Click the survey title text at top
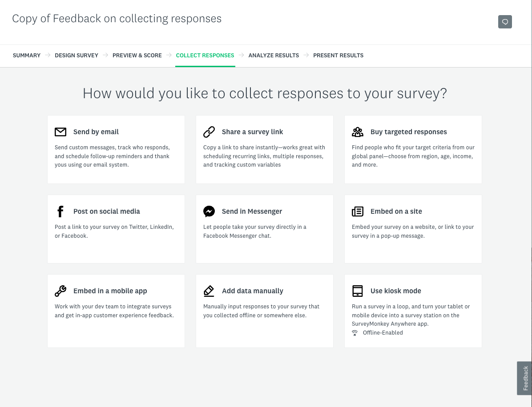 pos(117,19)
